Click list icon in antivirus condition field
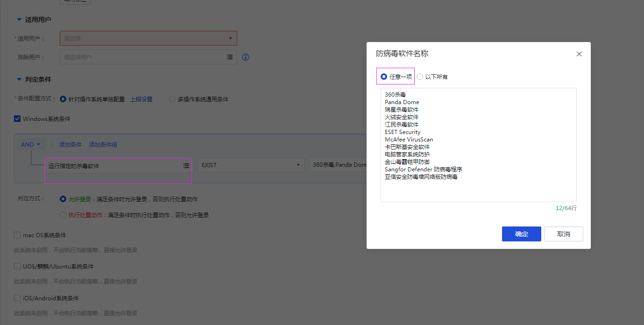Viewport: 644px width, 325px height. click(186, 166)
